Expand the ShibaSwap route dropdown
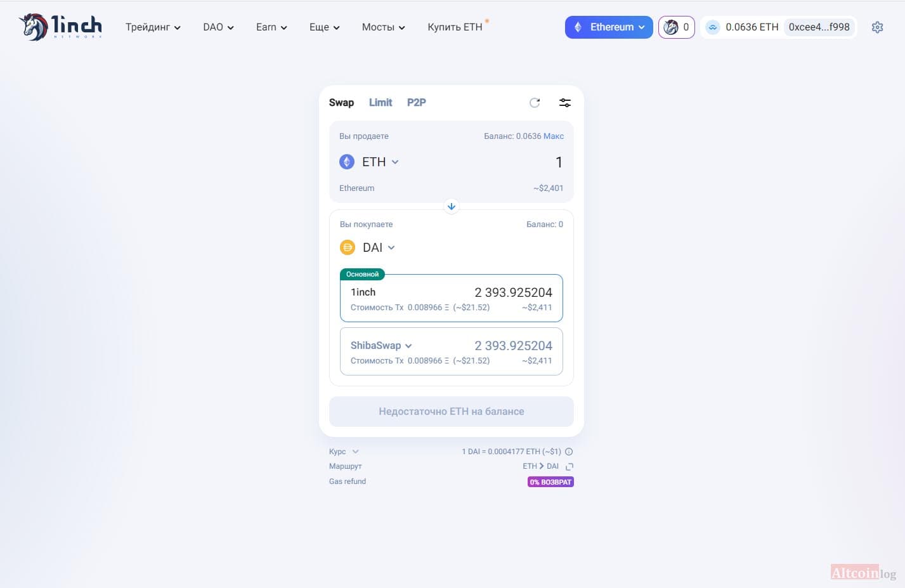905x588 pixels. (381, 346)
